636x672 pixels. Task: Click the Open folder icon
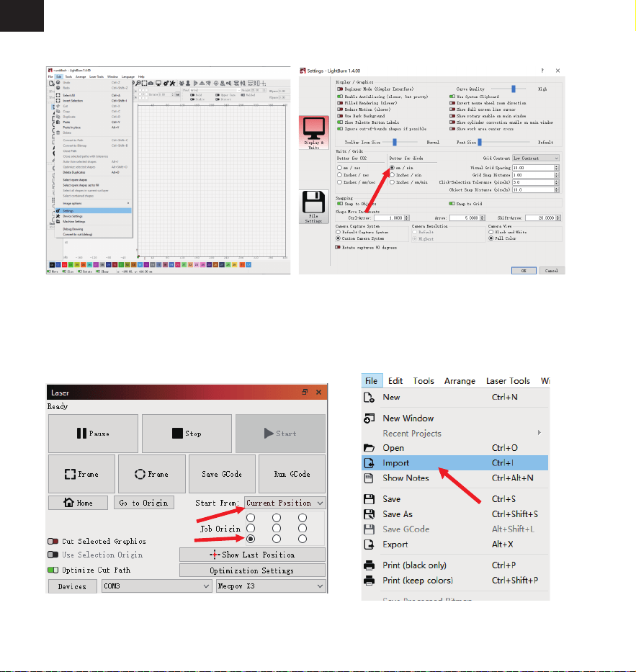click(369, 448)
